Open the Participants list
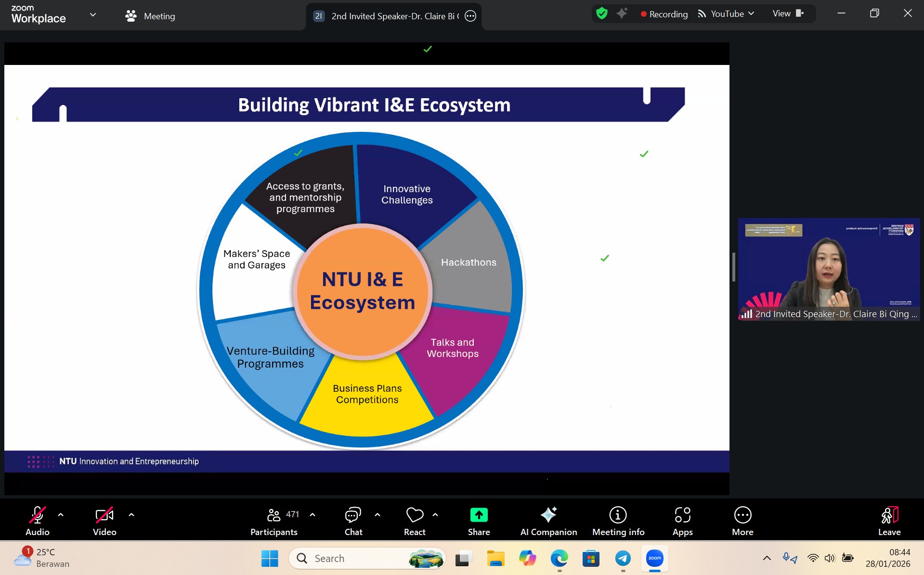Viewport: 924px width, 575px height. click(274, 521)
